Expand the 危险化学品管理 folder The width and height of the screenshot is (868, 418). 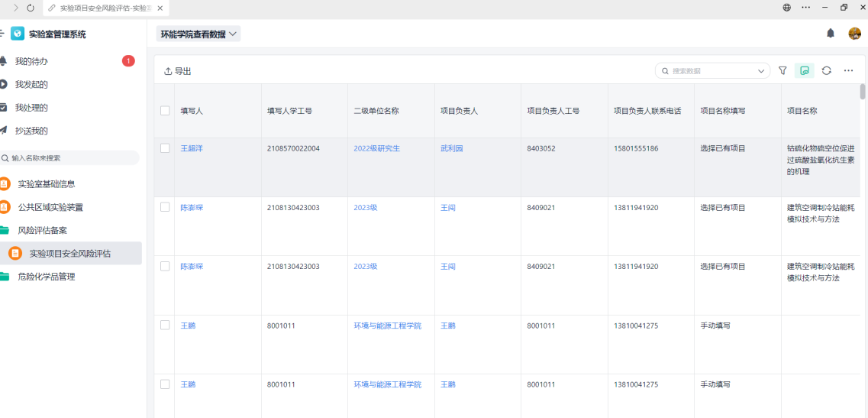point(46,277)
